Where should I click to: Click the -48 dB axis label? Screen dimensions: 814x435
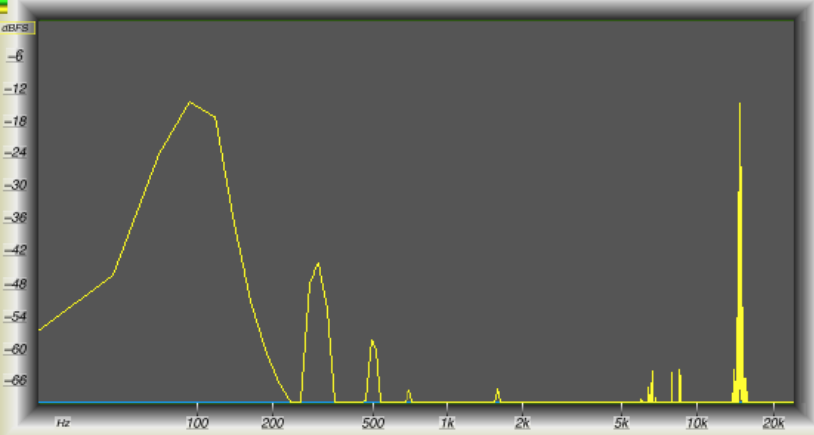tap(15, 284)
